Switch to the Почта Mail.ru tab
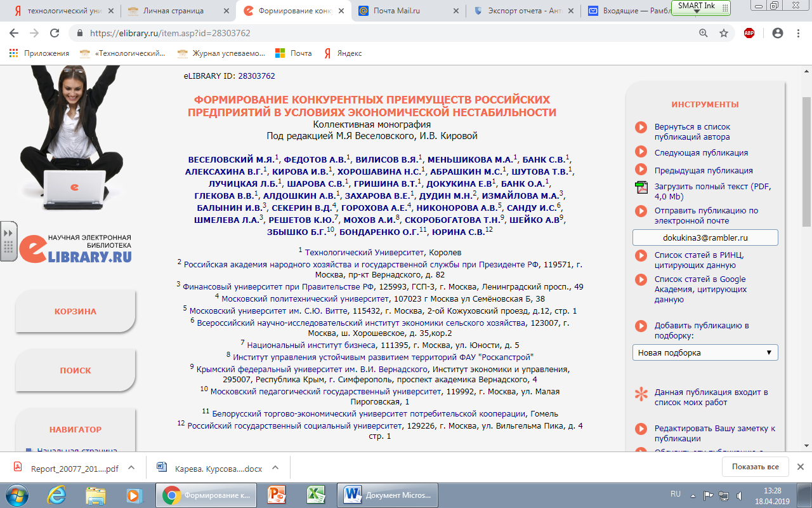 pyautogui.click(x=406, y=11)
